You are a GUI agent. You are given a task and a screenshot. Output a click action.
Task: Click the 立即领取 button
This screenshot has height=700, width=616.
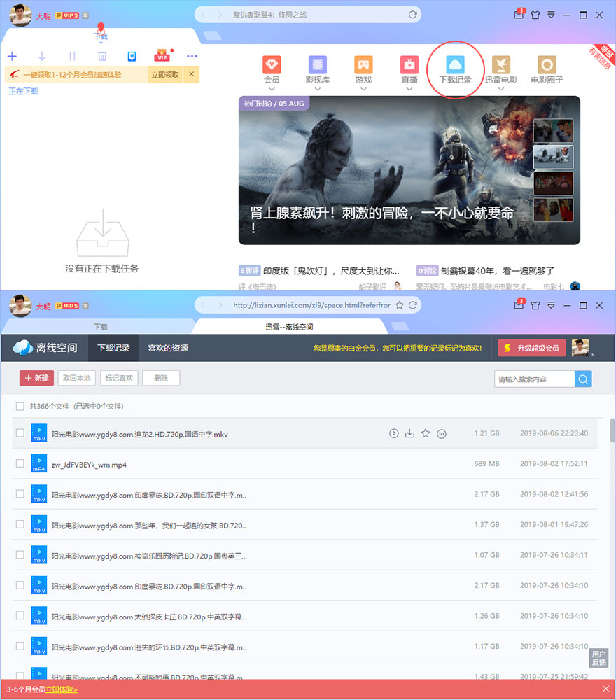click(165, 75)
